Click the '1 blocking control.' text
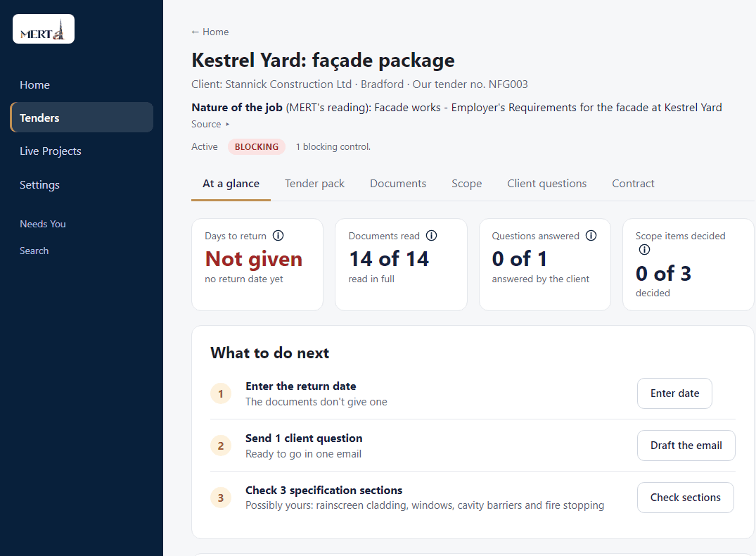 click(x=333, y=146)
